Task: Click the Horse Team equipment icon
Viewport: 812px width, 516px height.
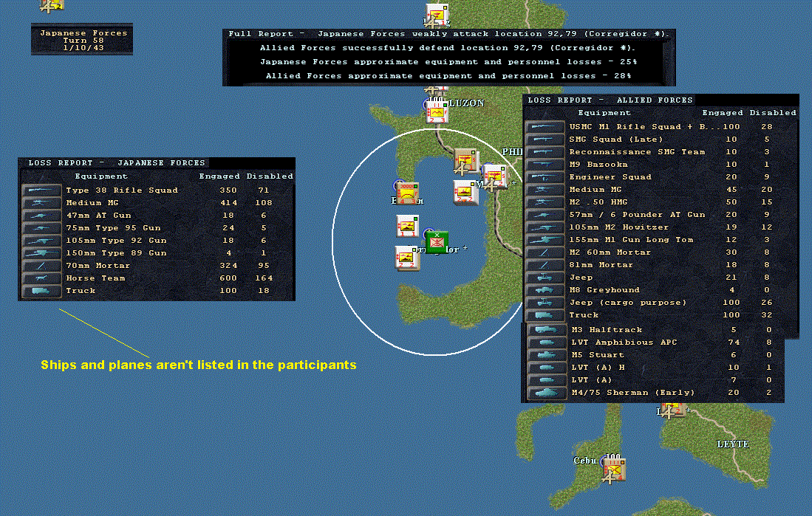Action: [x=42, y=278]
